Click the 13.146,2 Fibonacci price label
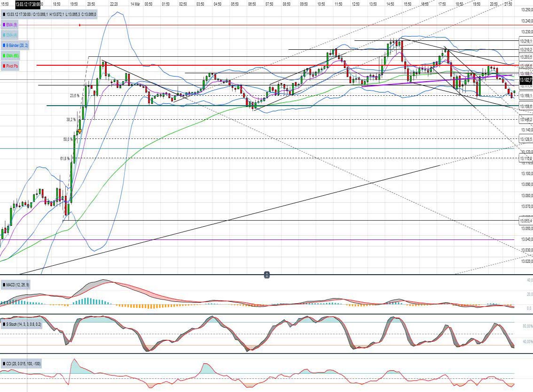Screen dimensions: 533x392 click(526, 119)
